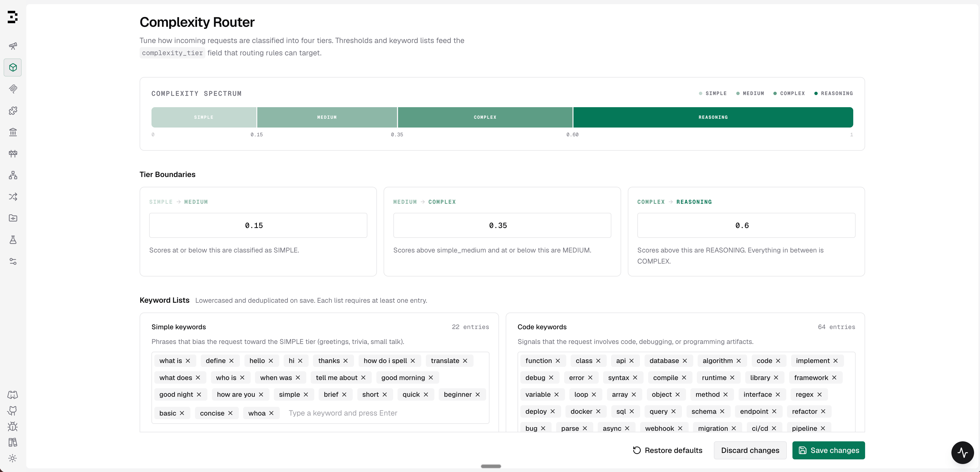Click the 0.60 spectrum tick label
The image size is (980, 472).
tap(572, 135)
